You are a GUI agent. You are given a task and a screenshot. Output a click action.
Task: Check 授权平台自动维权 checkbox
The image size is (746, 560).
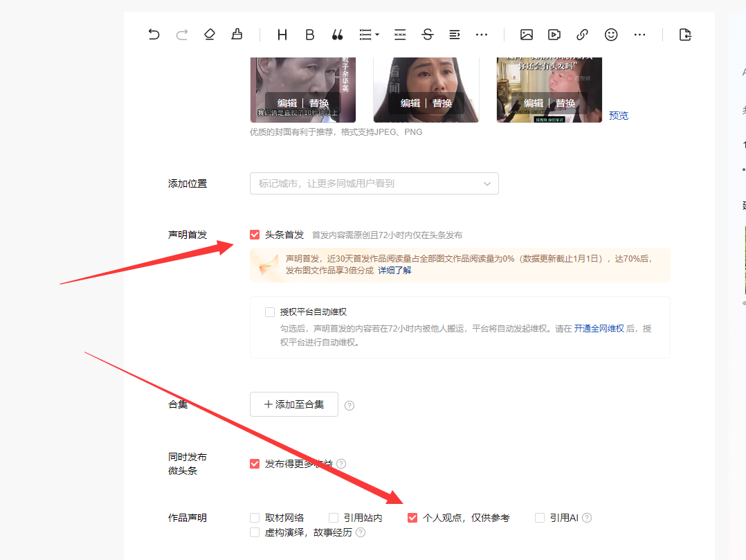click(x=270, y=312)
